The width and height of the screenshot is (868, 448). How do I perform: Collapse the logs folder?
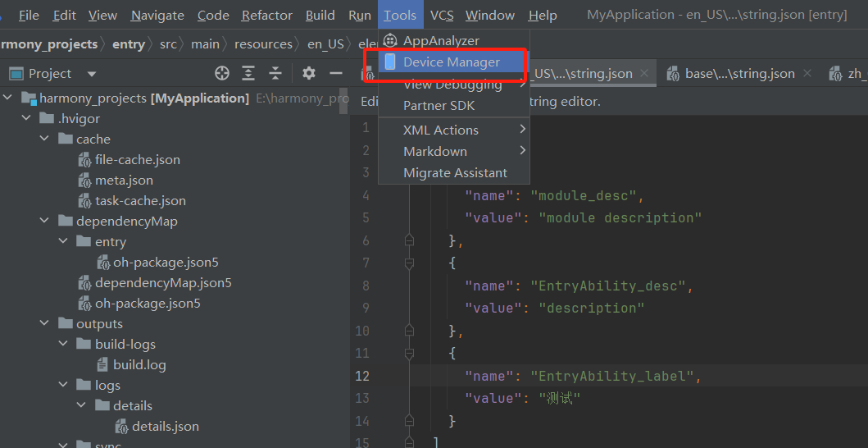(63, 385)
